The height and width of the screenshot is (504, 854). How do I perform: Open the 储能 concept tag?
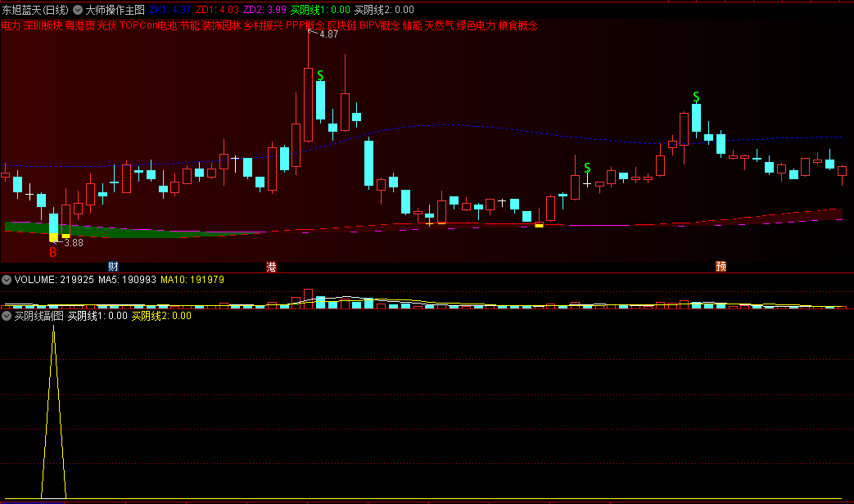point(413,25)
